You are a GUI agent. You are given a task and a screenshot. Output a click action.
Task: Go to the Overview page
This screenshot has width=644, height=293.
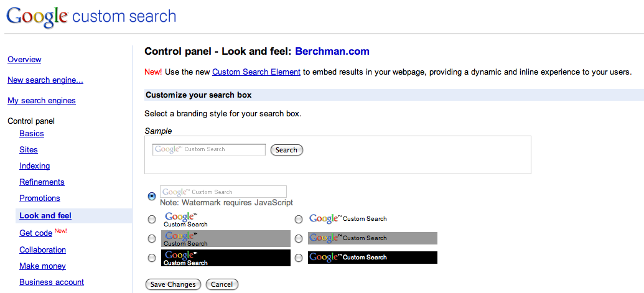tap(24, 60)
